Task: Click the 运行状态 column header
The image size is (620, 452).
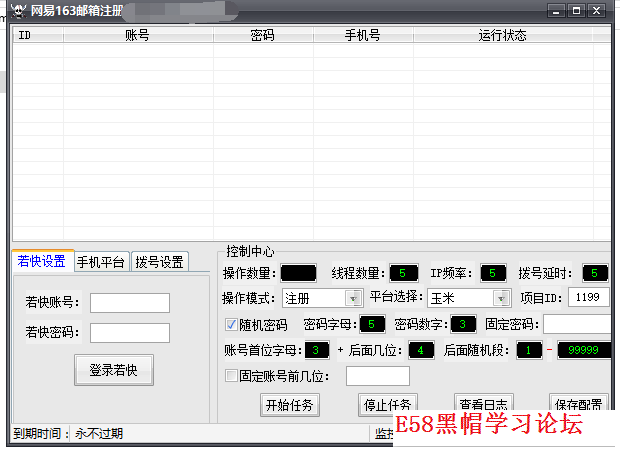Action: coord(503,35)
